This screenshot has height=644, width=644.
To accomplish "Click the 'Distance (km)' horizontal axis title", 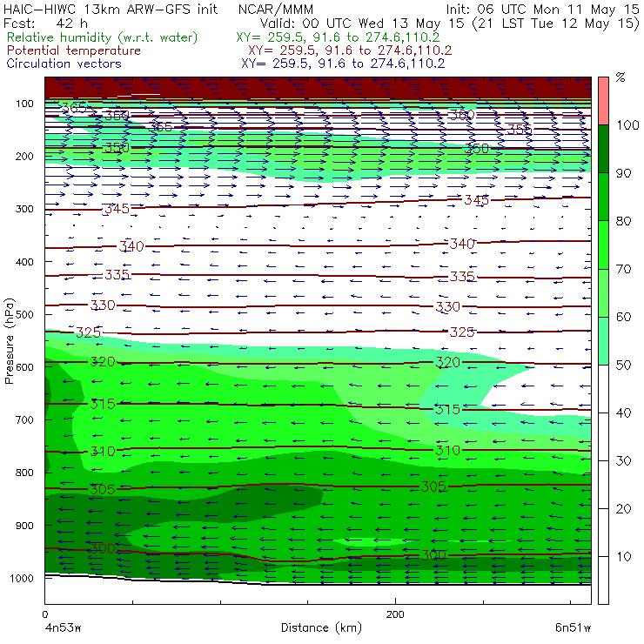I will click(322, 627).
